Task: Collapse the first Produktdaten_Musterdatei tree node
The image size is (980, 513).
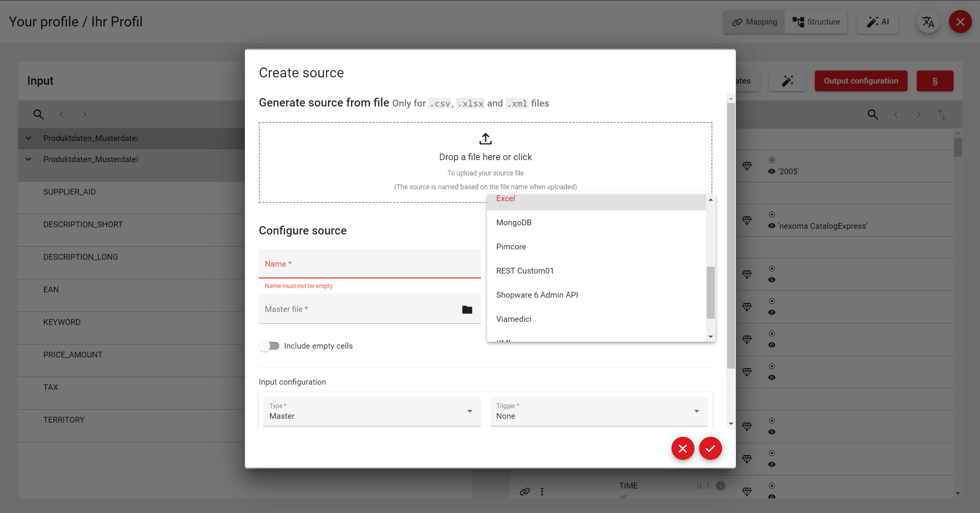Action: pos(28,138)
